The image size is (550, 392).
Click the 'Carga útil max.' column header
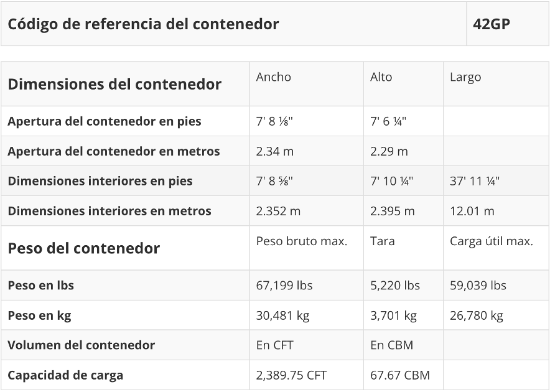click(491, 241)
